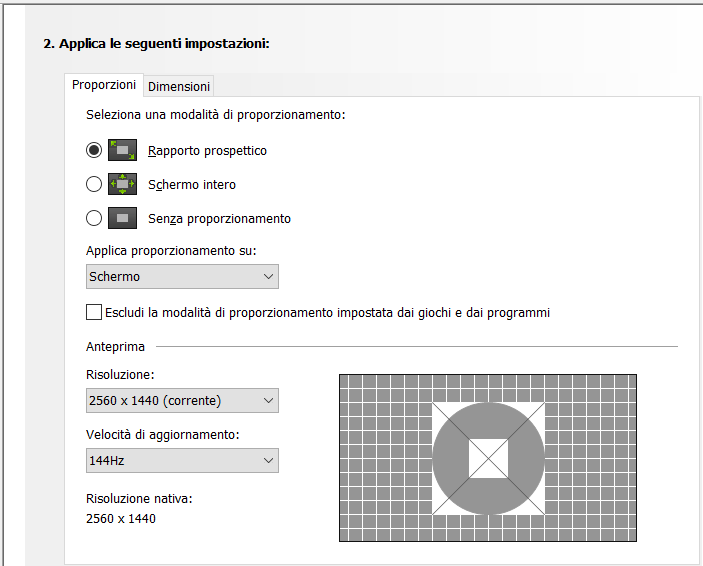Click the Escludi la modalità di proporzionamento label
703x566 pixels.
coord(327,313)
